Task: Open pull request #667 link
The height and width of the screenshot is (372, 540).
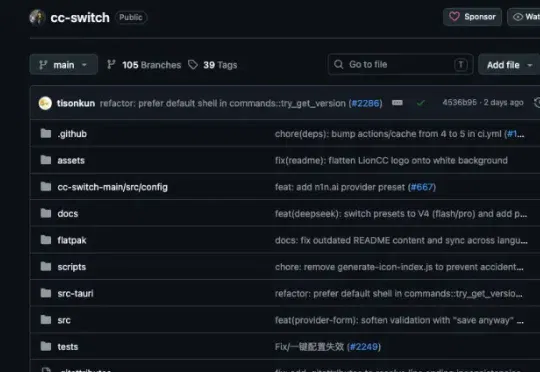Action: [x=422, y=187]
